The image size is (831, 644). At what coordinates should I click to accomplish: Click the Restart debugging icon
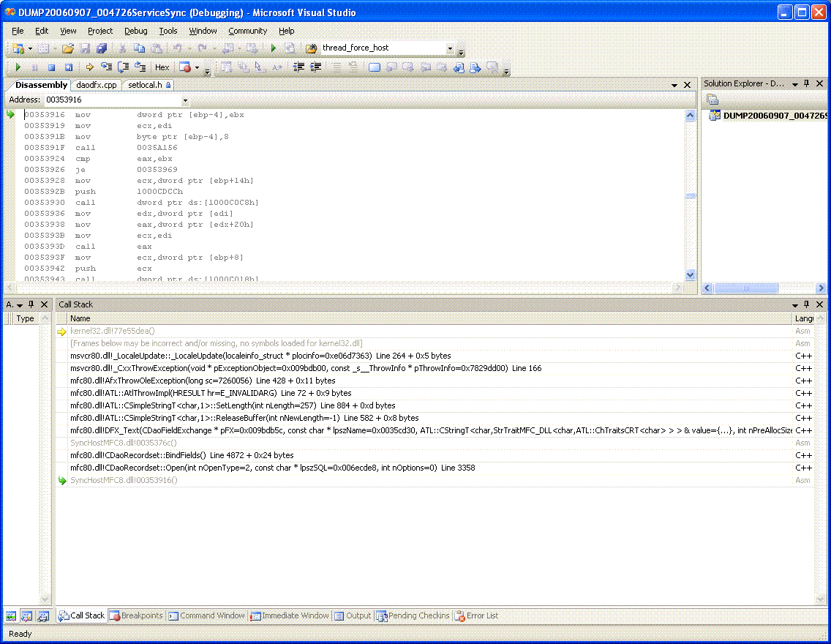(x=68, y=67)
